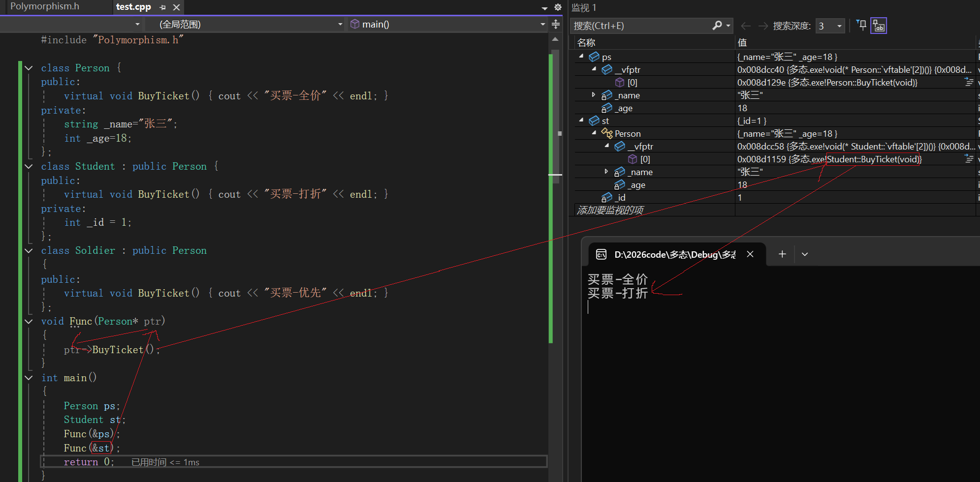Open the main() member dropdown
This screenshot has width=980, height=482.
(x=447, y=24)
